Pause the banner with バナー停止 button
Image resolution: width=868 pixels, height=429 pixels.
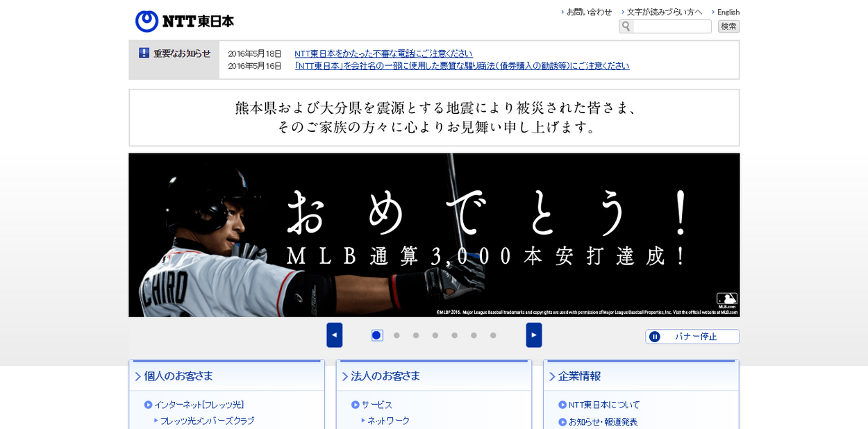[x=692, y=337]
